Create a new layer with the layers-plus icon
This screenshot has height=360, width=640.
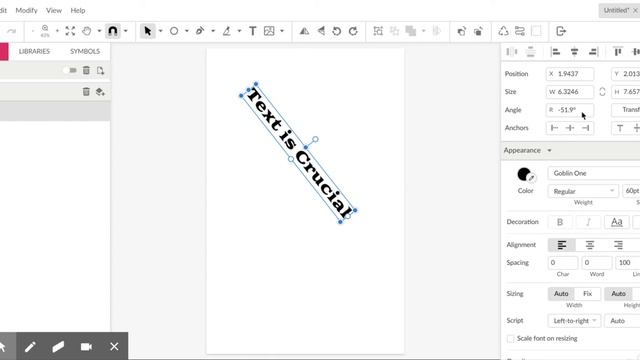pyautogui.click(x=100, y=91)
